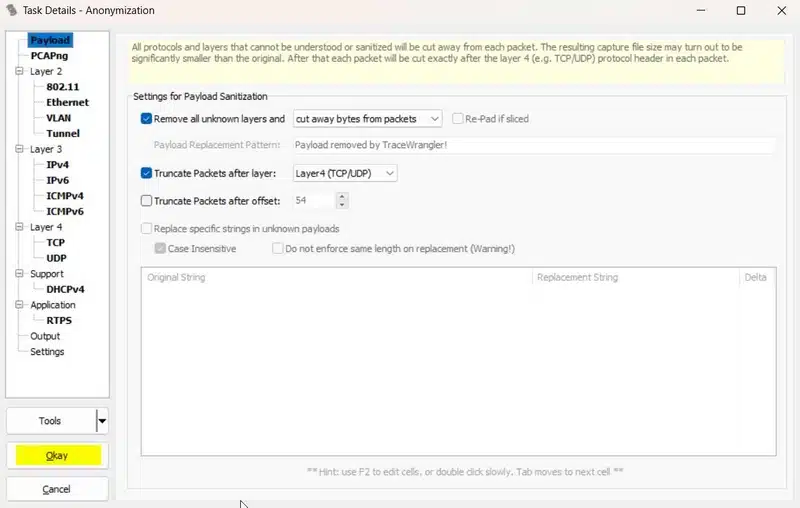The image size is (800, 508).
Task: Minimize the Task Details window
Action: tap(701, 10)
